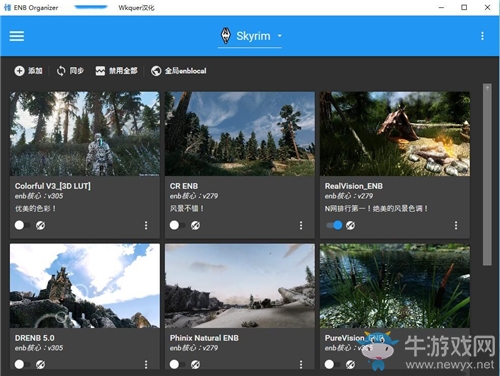Open the three-dot options menu on the RealVision_ENB card
This screenshot has width=500, height=376.
(456, 225)
